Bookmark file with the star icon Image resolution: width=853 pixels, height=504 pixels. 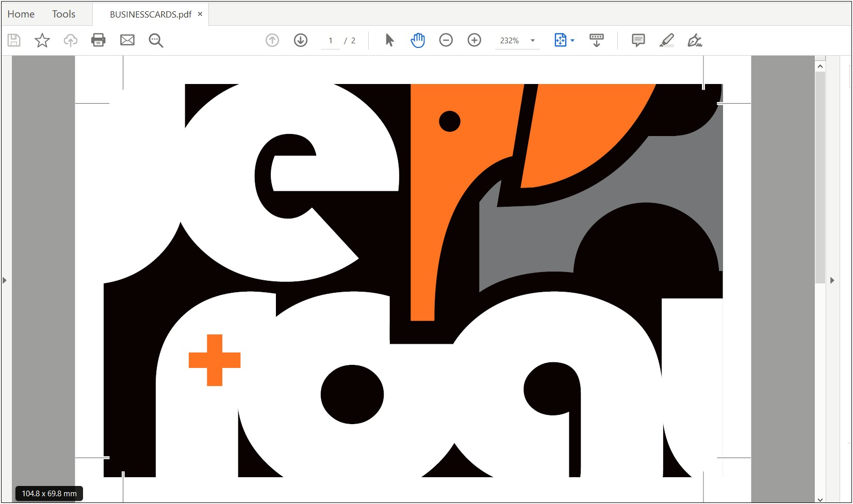[x=42, y=40]
